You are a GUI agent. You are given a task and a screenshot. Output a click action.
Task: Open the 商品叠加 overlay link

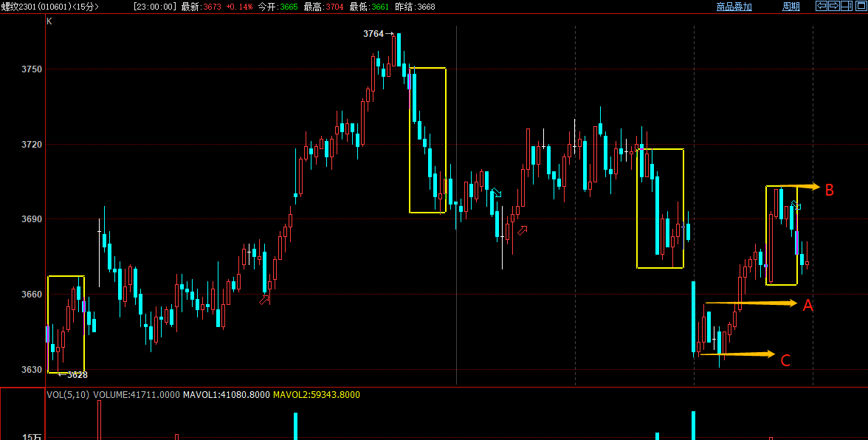coord(734,7)
